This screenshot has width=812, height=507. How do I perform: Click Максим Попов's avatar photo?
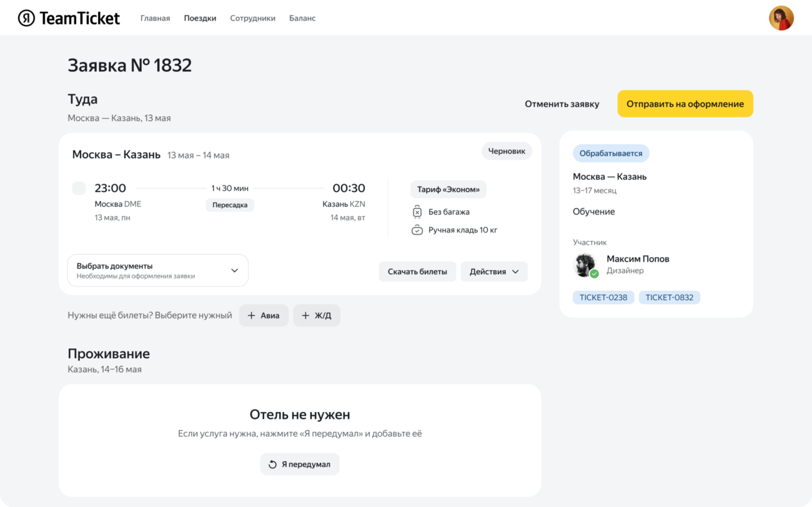click(x=583, y=264)
